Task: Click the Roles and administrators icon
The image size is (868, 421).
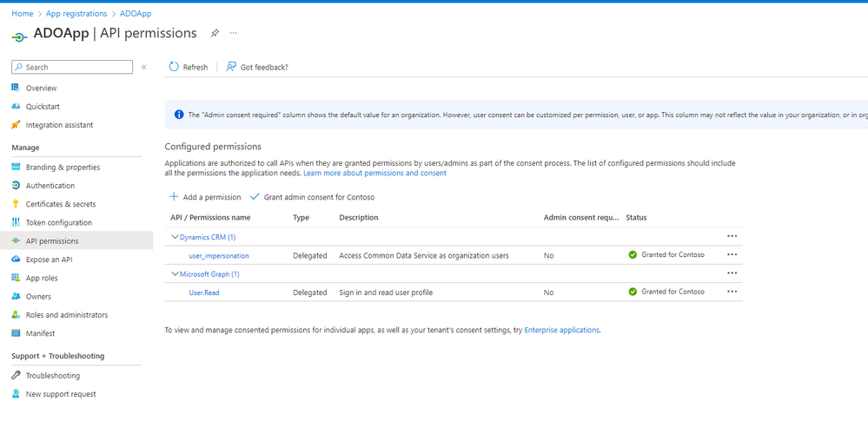Action: (16, 315)
